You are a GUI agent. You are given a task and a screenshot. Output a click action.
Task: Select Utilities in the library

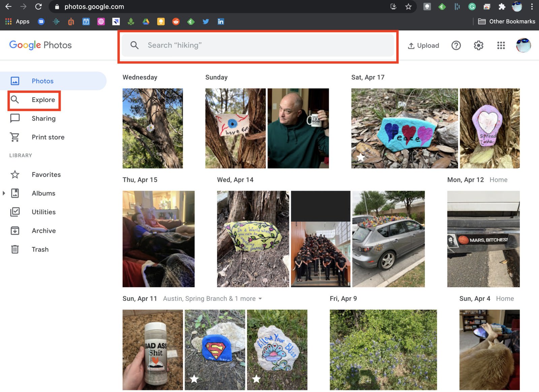pyautogui.click(x=43, y=212)
